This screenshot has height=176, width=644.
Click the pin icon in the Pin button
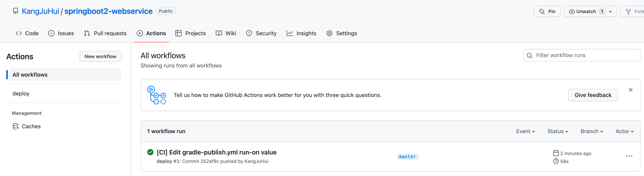click(x=542, y=12)
